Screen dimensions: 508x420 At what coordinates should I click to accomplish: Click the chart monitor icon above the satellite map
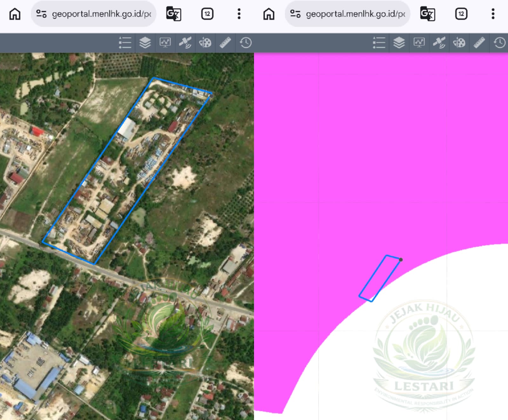click(x=165, y=43)
